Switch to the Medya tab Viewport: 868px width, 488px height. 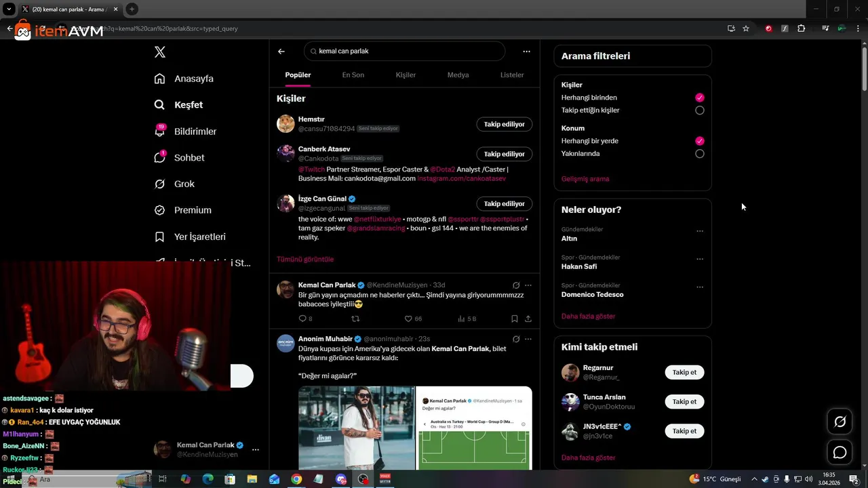pos(458,75)
